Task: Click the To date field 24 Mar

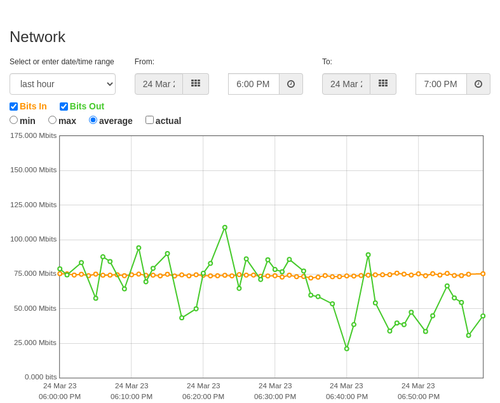Action: click(346, 84)
